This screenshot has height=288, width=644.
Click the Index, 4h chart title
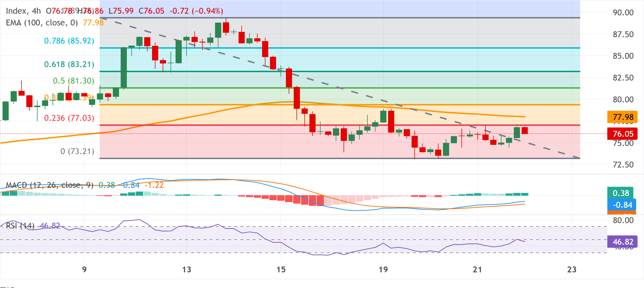pos(23,11)
